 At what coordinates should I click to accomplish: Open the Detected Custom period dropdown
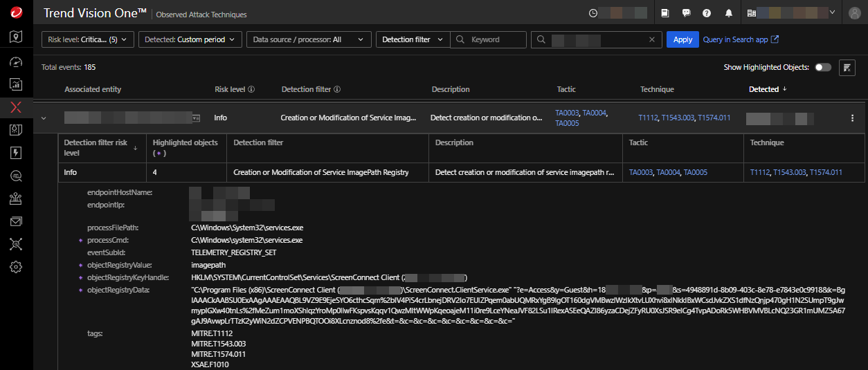(190, 39)
